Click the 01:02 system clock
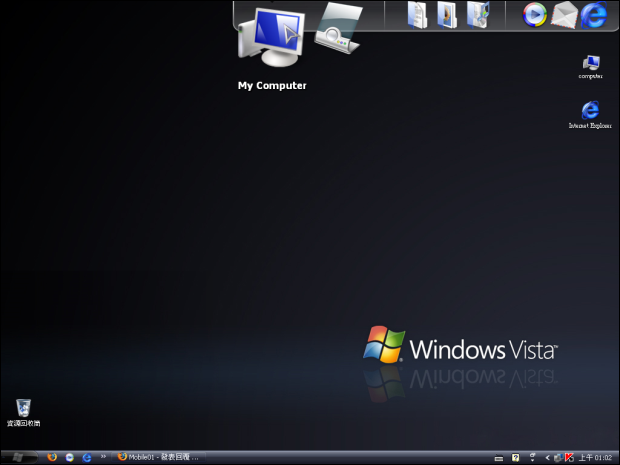This screenshot has width=620, height=465. tap(595, 458)
